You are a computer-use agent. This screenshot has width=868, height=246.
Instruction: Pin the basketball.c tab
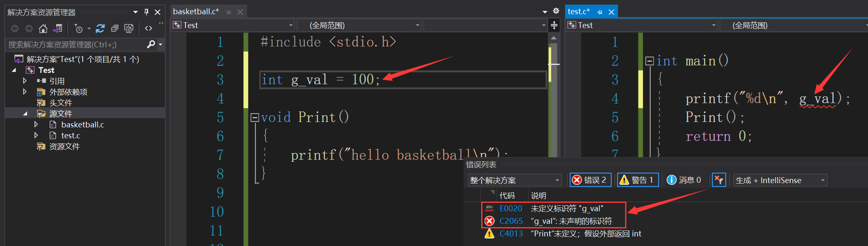click(229, 12)
